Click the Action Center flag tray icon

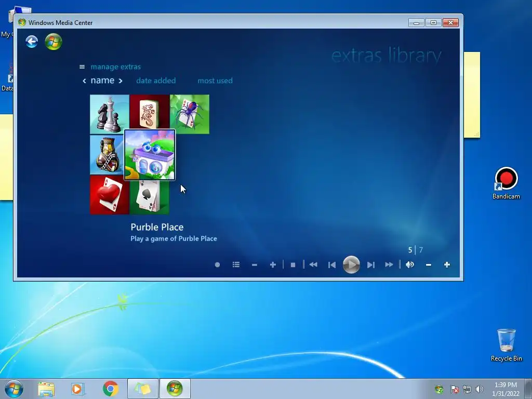click(x=454, y=389)
